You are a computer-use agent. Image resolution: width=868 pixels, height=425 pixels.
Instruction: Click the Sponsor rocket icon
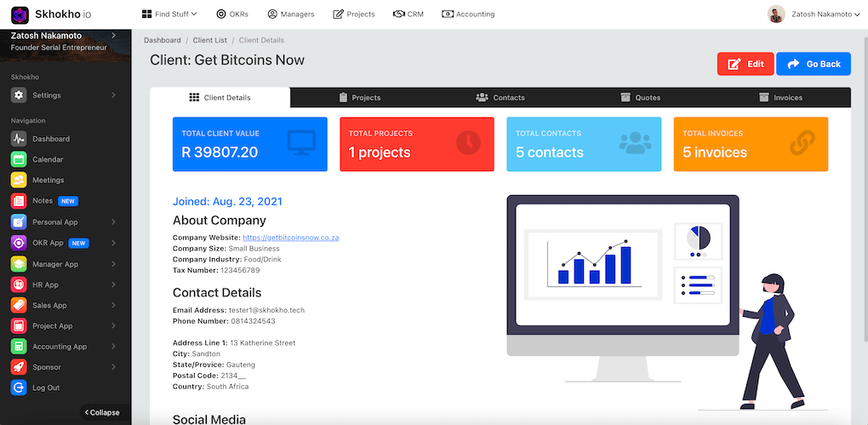pos(19,367)
